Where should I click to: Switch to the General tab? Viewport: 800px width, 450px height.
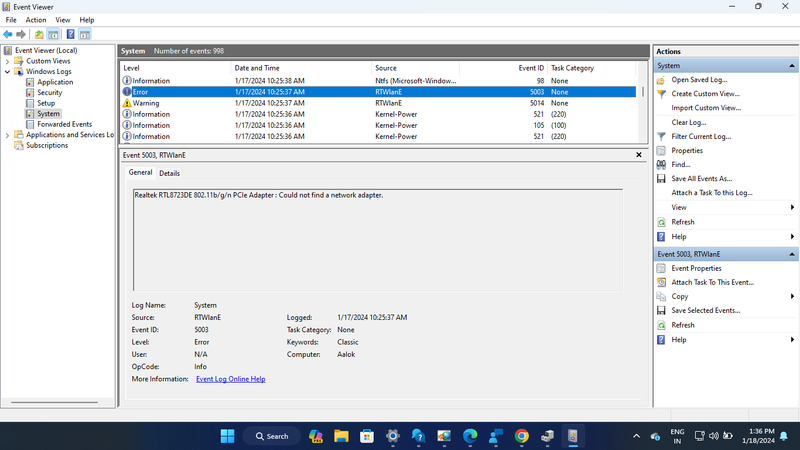140,172
